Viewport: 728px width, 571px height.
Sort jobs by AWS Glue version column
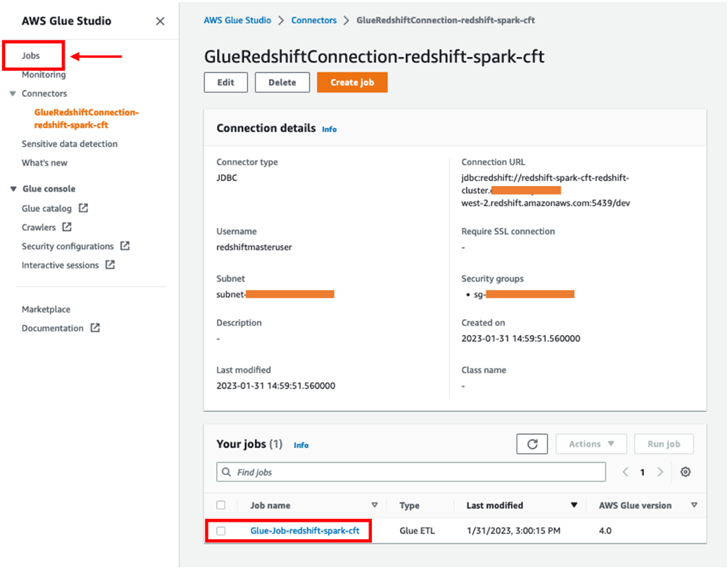pyautogui.click(x=694, y=505)
